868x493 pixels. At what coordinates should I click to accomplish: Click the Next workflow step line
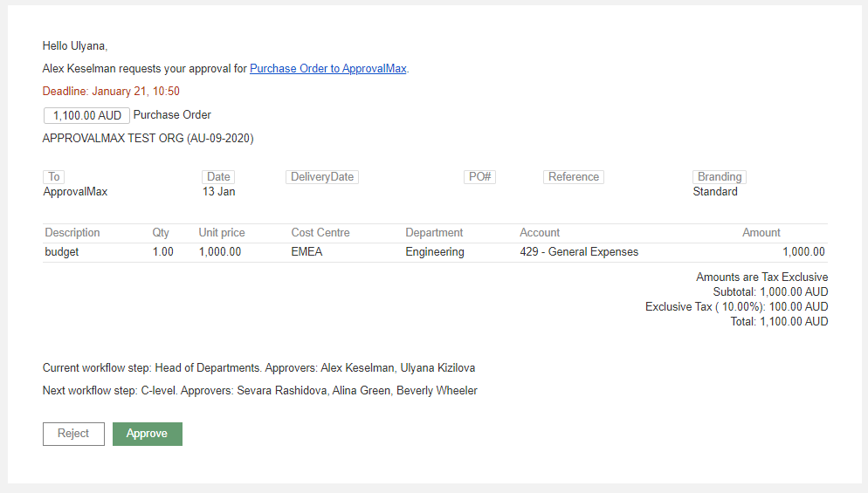coord(259,391)
